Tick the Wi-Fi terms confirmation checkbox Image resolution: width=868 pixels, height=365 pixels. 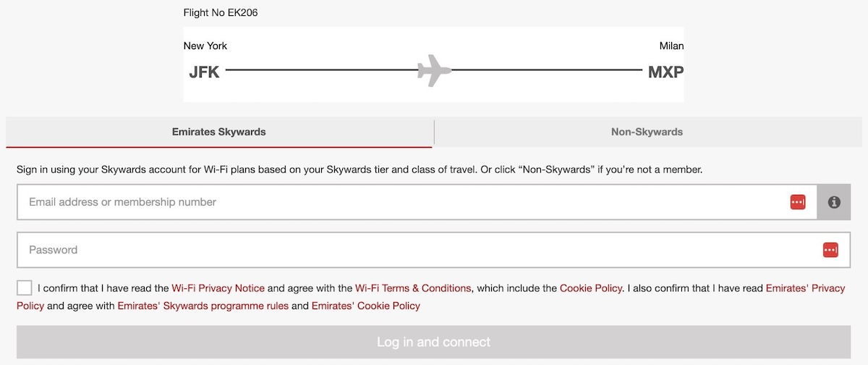point(25,288)
